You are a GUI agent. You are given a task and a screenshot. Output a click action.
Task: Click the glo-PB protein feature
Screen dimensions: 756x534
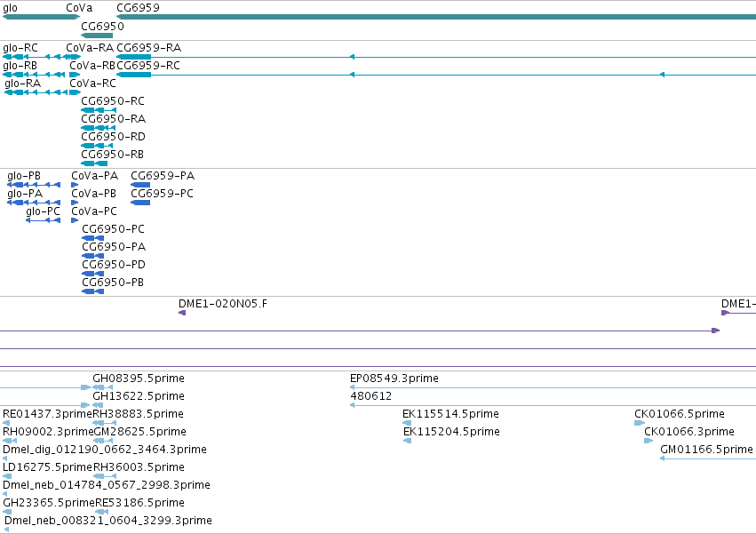coord(34,185)
